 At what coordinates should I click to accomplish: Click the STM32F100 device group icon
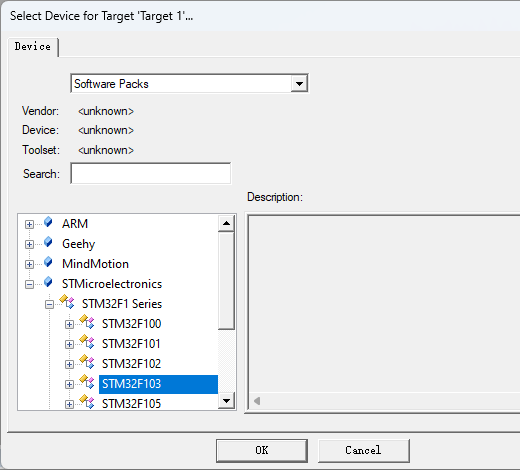coord(87,322)
